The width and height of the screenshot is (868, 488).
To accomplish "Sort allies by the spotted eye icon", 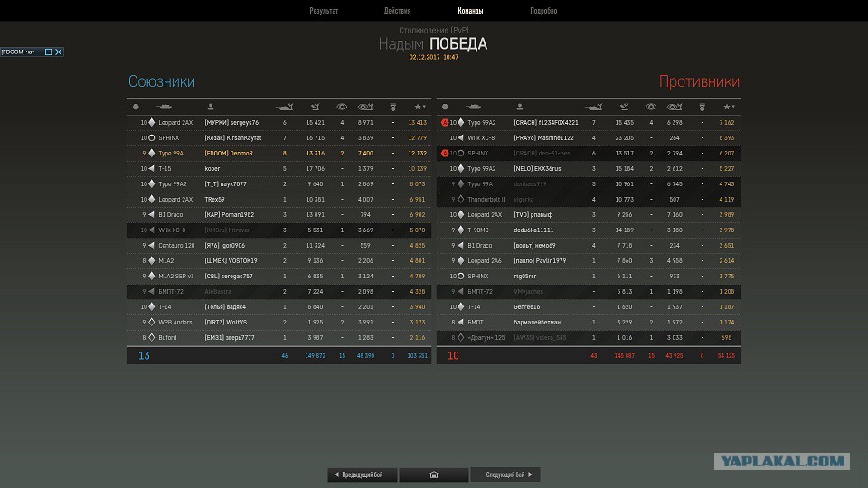I will point(342,107).
